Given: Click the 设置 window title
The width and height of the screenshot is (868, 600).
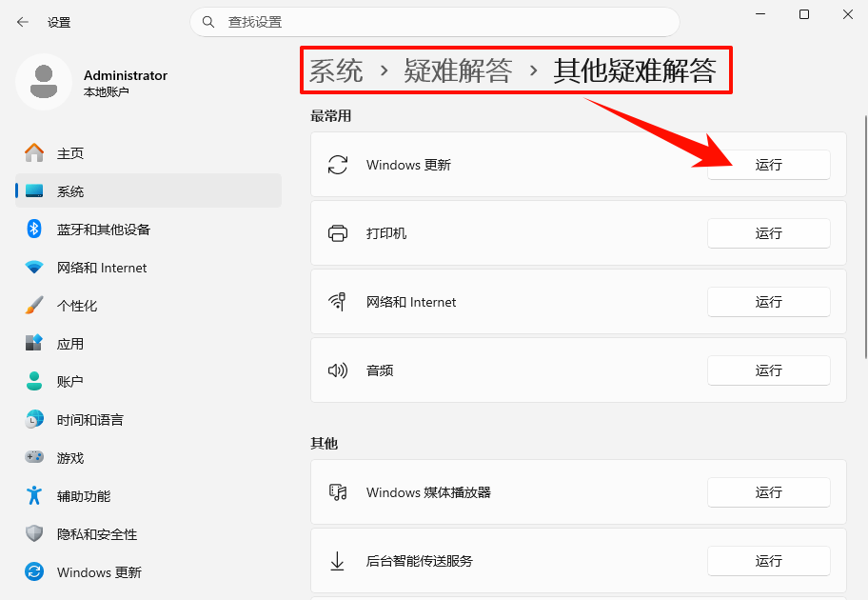Looking at the screenshot, I should 59,22.
